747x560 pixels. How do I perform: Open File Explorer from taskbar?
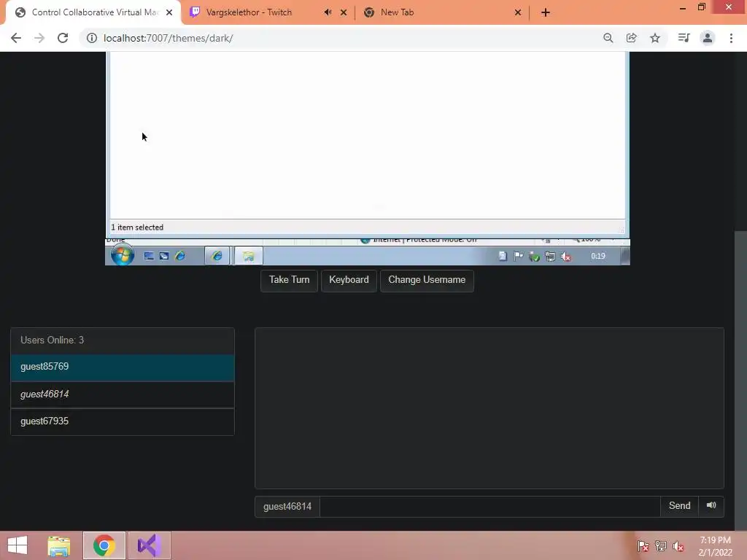pos(59,545)
